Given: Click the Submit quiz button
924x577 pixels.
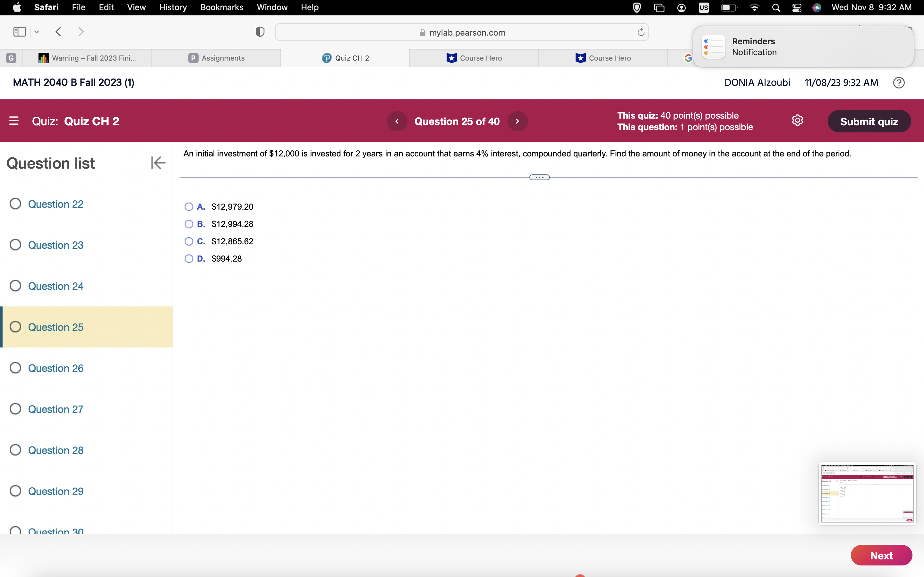Looking at the screenshot, I should tap(869, 121).
